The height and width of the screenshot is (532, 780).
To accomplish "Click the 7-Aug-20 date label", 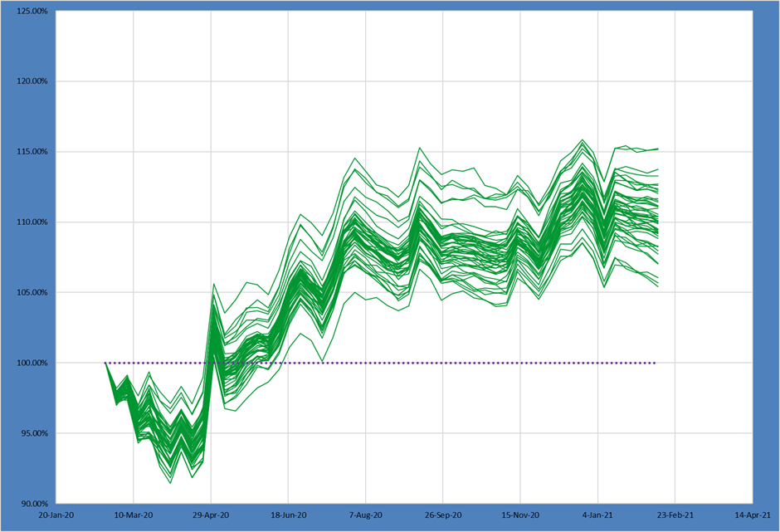I will point(366,515).
